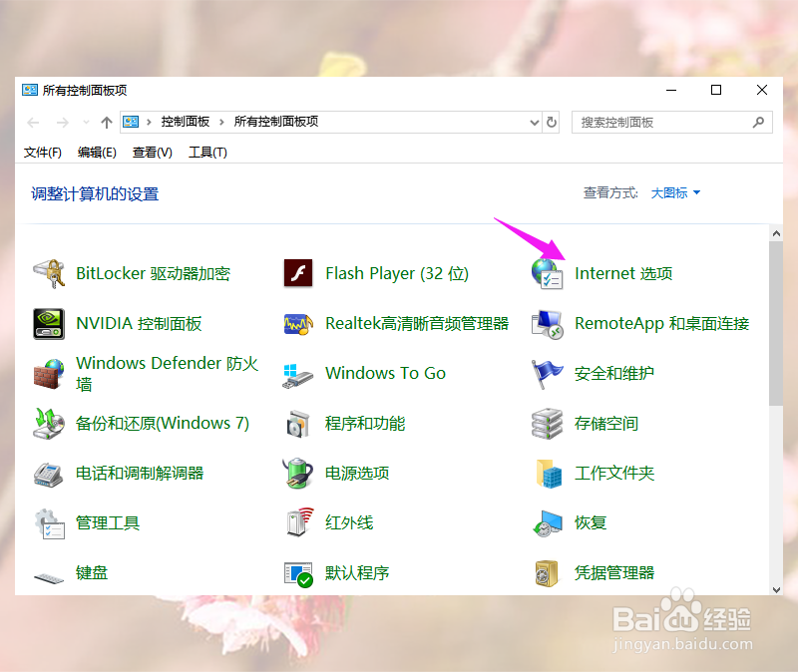Viewport: 798px width, 672px height.
Task: Expand the 大图标 view mode dropdown
Action: coord(672,192)
